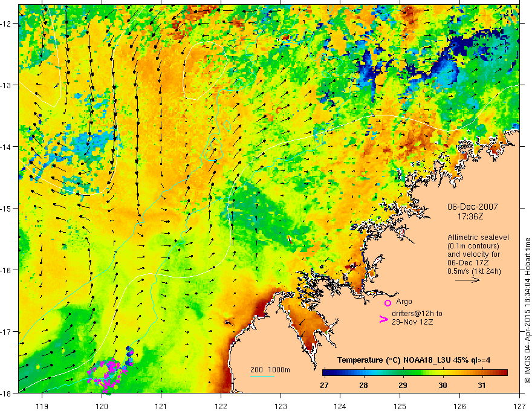Click the latitude axis label '-18'
This screenshot has height=411, width=532.
pyautogui.click(x=6, y=393)
